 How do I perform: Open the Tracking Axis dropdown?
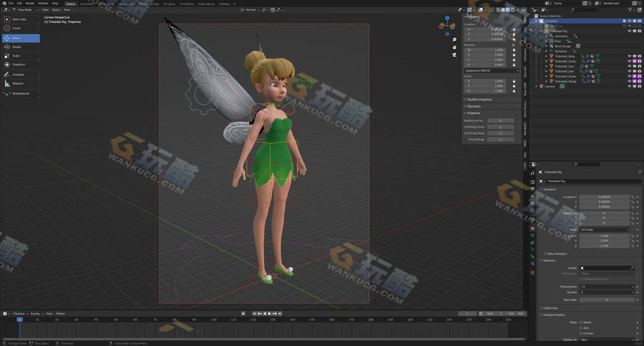click(606, 287)
